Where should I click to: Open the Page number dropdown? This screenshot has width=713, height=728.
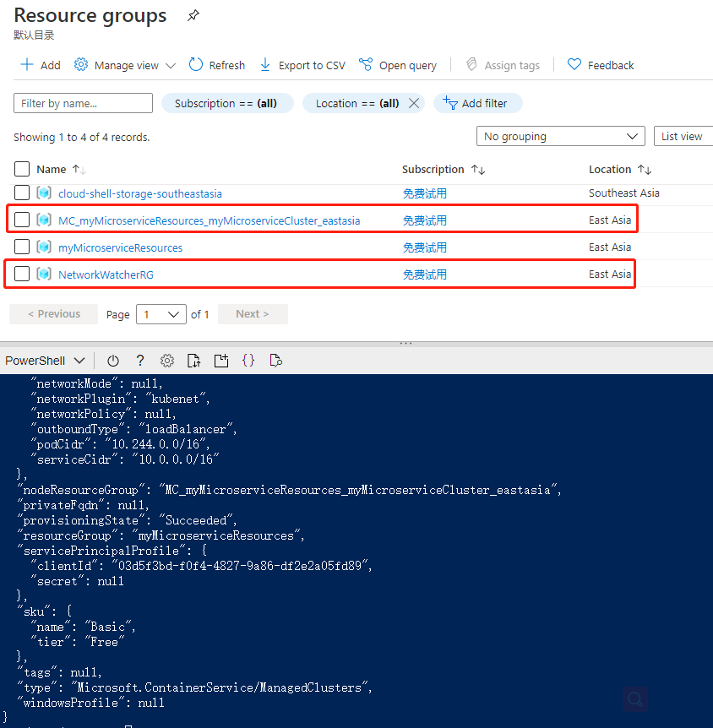161,314
